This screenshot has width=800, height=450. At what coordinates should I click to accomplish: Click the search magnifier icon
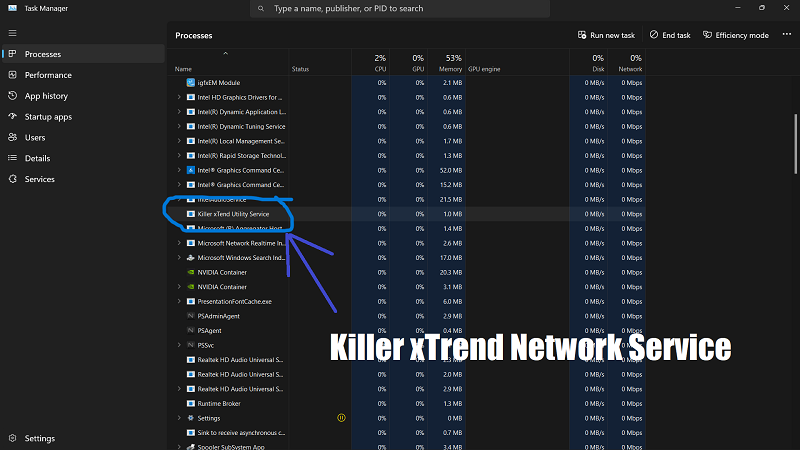(x=261, y=9)
